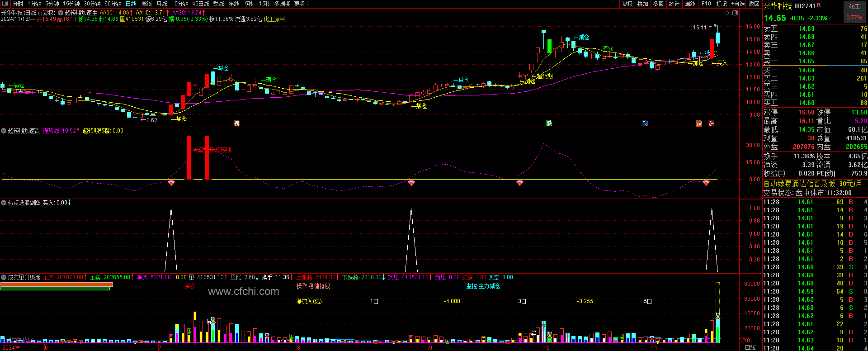The width and height of the screenshot is (868, 351).
Task: Click the diamond icon atop main chart
Action: 727,13
